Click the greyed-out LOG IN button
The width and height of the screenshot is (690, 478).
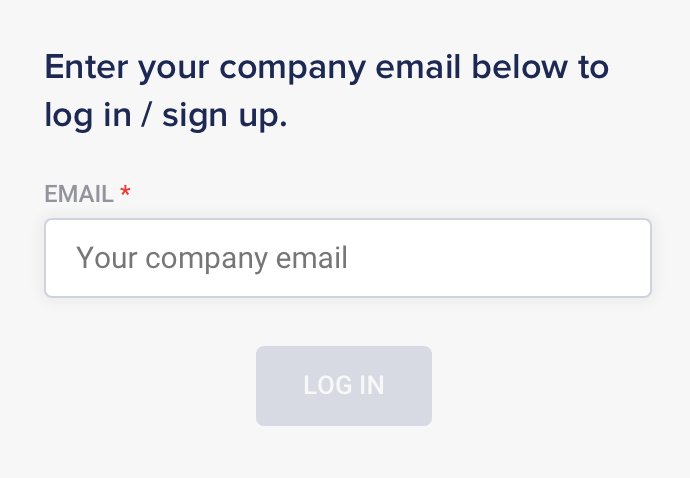(x=344, y=386)
